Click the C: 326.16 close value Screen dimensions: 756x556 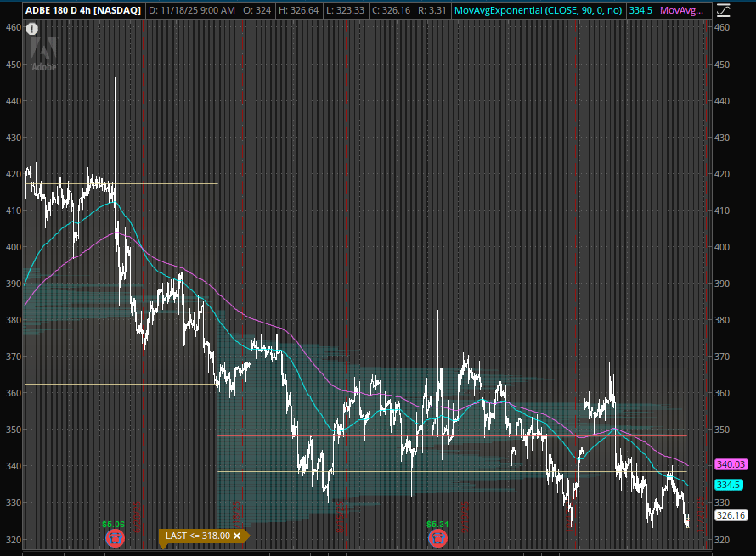point(391,10)
